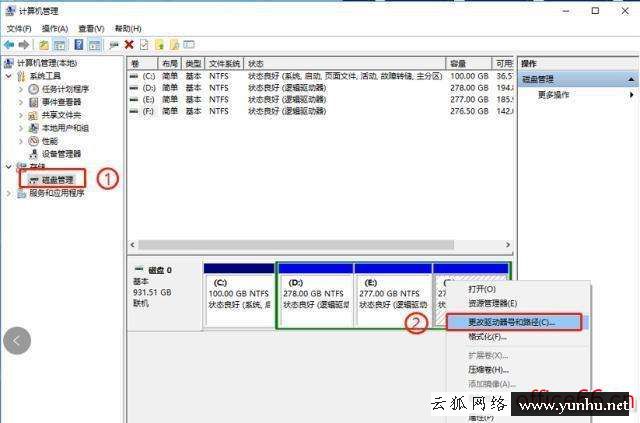Select the (C:) volume row in the list

[x=320, y=76]
